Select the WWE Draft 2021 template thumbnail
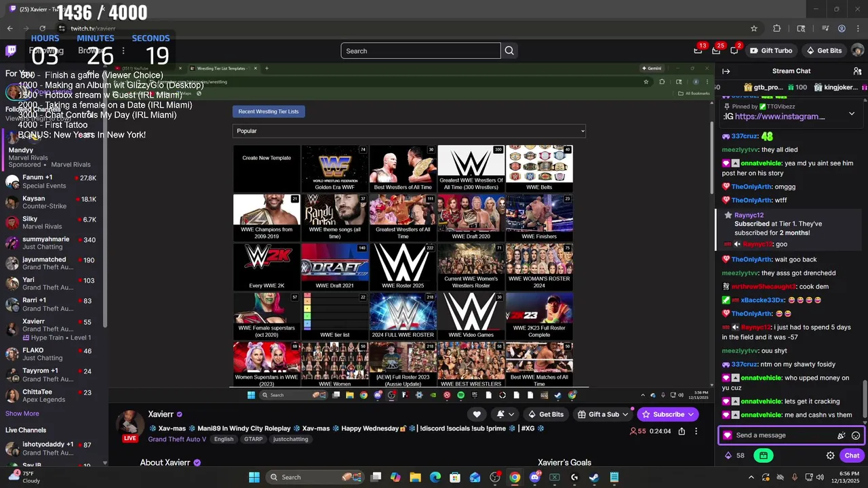 [x=335, y=266]
